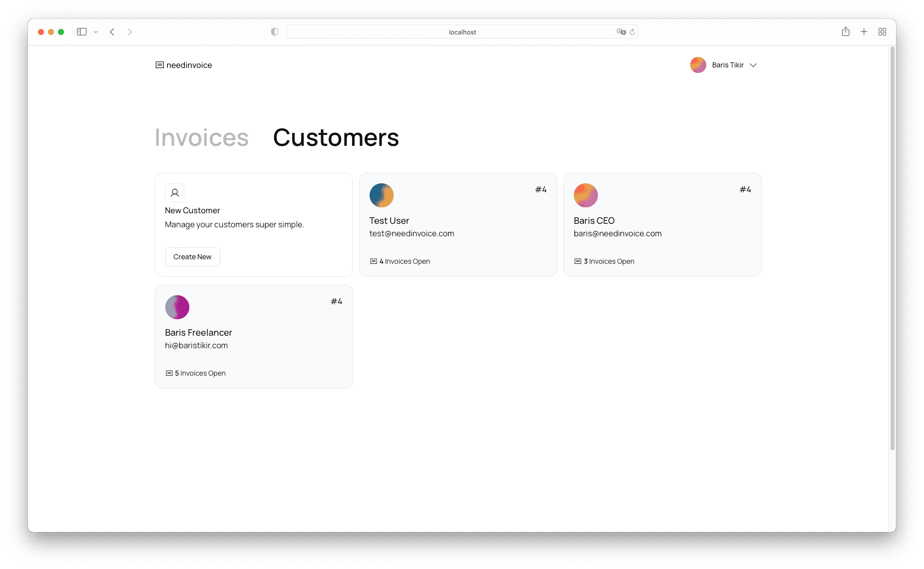Click invoice icon beside 4 Invoices Open
The image size is (924, 569).
[373, 261]
